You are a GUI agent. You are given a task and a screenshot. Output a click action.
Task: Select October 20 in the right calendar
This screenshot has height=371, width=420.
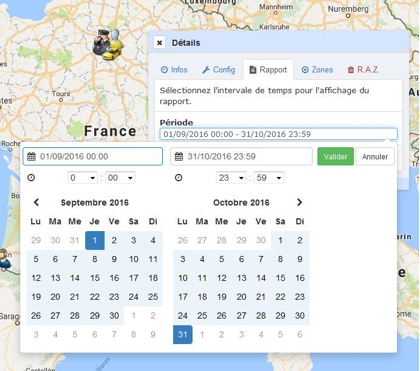pos(241,297)
